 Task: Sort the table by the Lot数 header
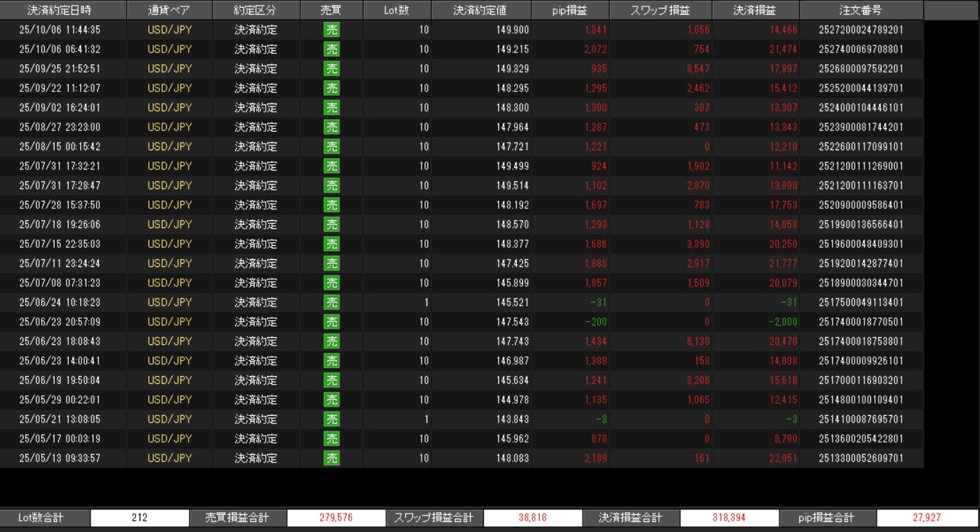pos(397,11)
